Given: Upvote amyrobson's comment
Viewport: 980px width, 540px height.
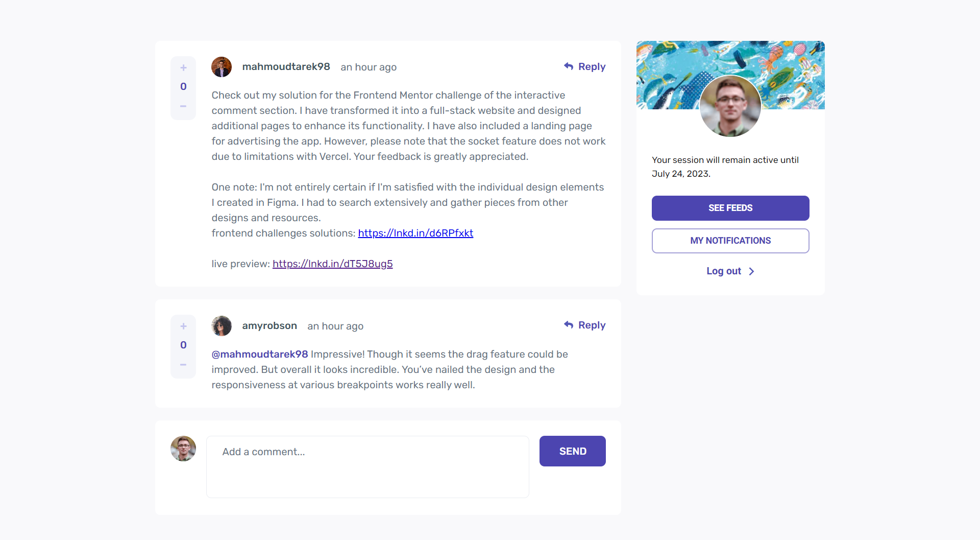Looking at the screenshot, I should click(183, 326).
